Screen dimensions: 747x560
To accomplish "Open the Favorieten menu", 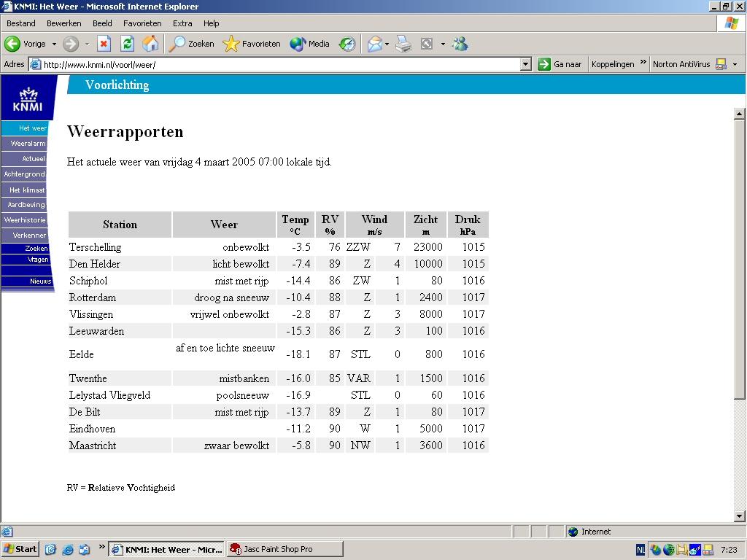I will click(x=142, y=23).
